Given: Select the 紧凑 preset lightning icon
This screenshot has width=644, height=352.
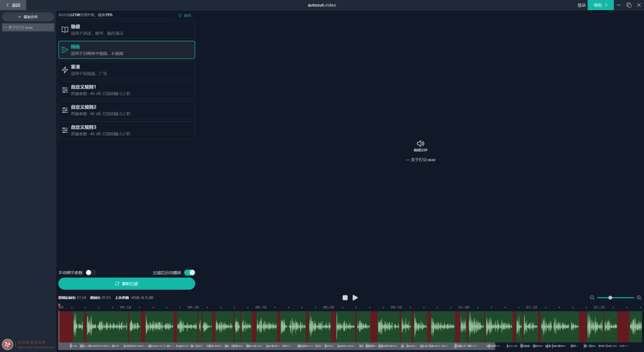Looking at the screenshot, I should (65, 70).
